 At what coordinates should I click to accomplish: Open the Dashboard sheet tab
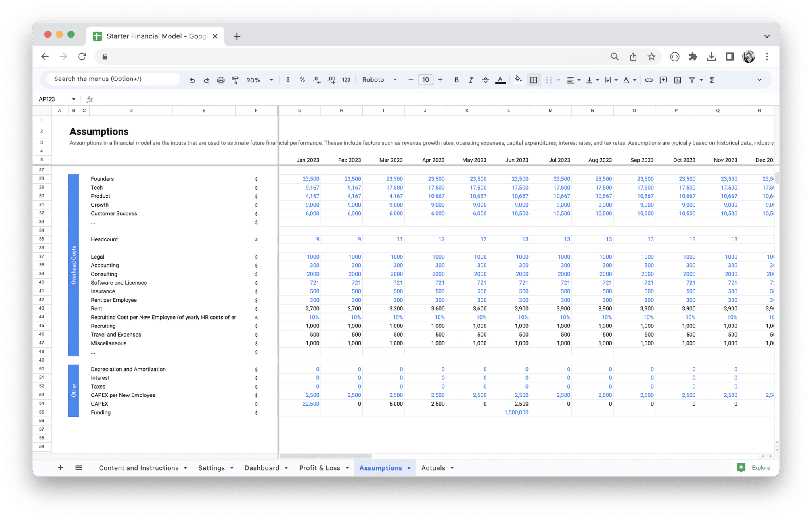262,468
